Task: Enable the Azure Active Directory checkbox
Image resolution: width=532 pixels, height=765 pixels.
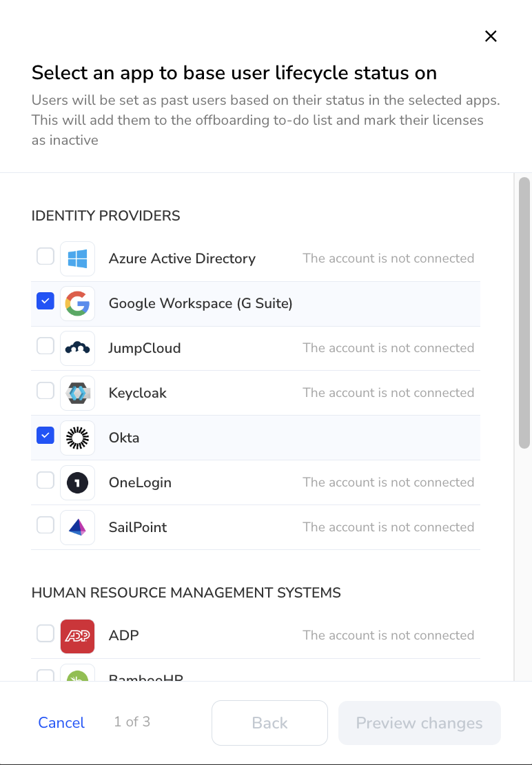Action: click(45, 256)
